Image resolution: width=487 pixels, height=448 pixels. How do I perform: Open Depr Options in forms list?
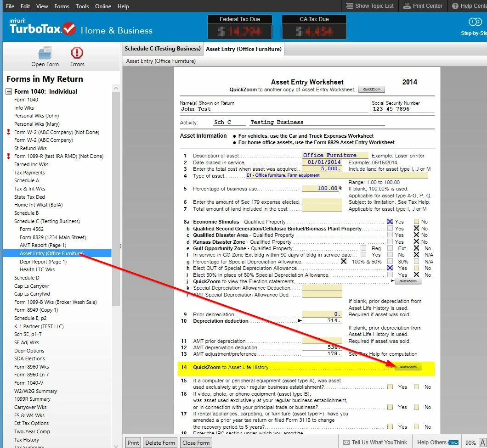(x=29, y=351)
